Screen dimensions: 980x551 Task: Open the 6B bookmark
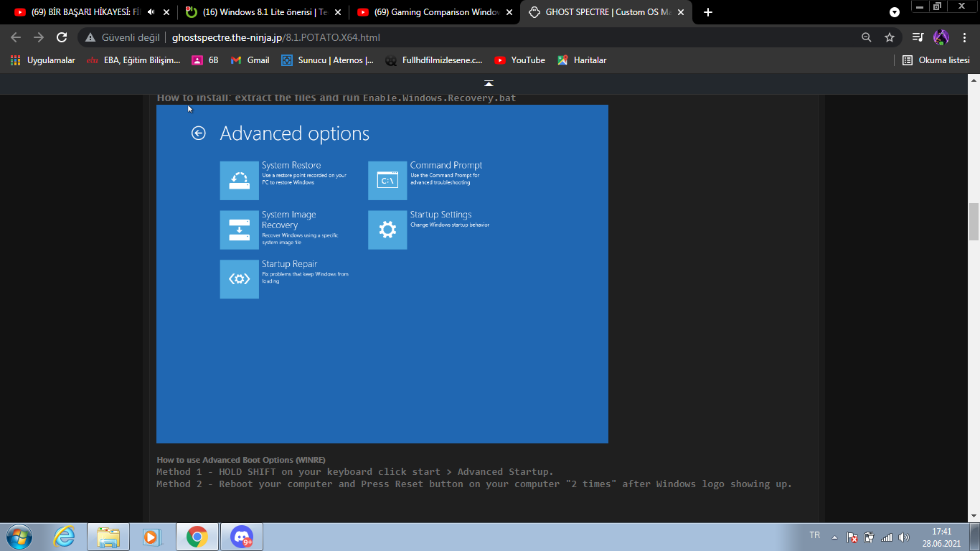pos(205,60)
